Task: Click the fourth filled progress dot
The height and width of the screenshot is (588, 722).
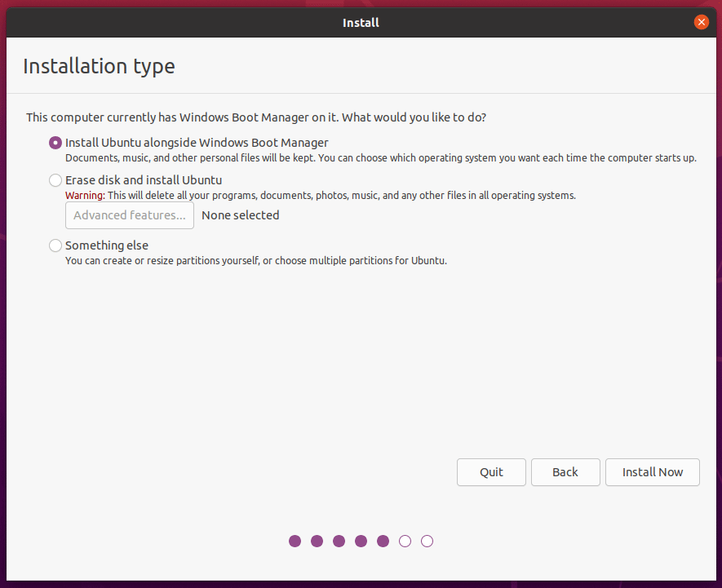Action: point(361,541)
